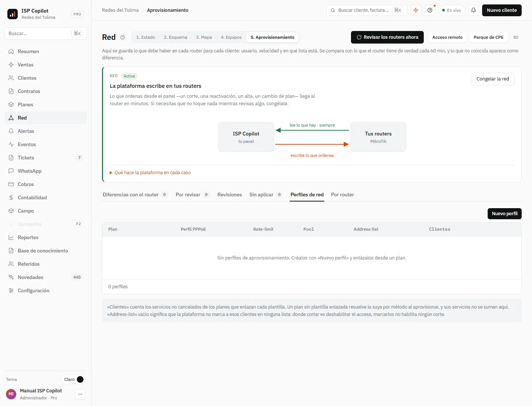The image size is (532, 406).
Task: Click the help icon next to the Red title
Action: pos(123,37)
